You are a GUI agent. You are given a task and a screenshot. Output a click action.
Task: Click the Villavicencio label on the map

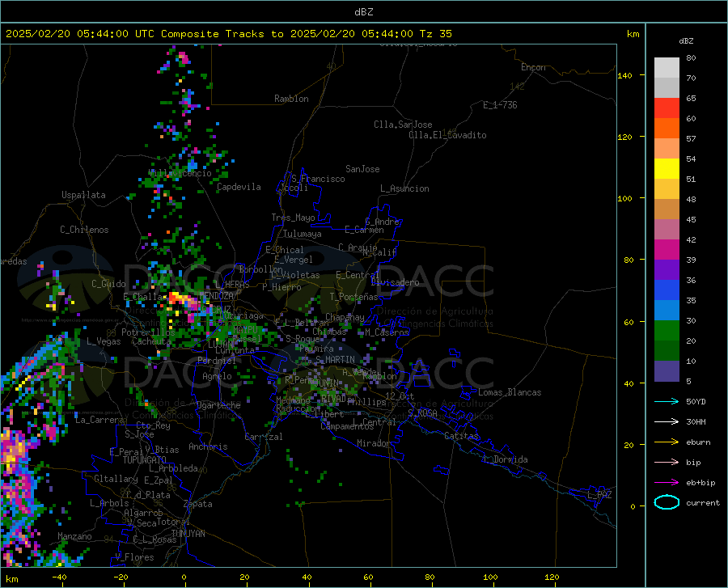click(180, 173)
